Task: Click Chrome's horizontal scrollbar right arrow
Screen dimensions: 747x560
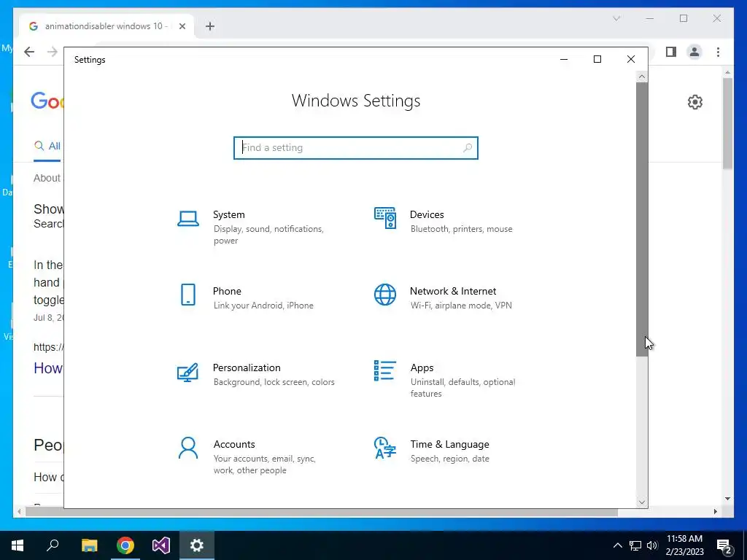Action: (x=715, y=512)
